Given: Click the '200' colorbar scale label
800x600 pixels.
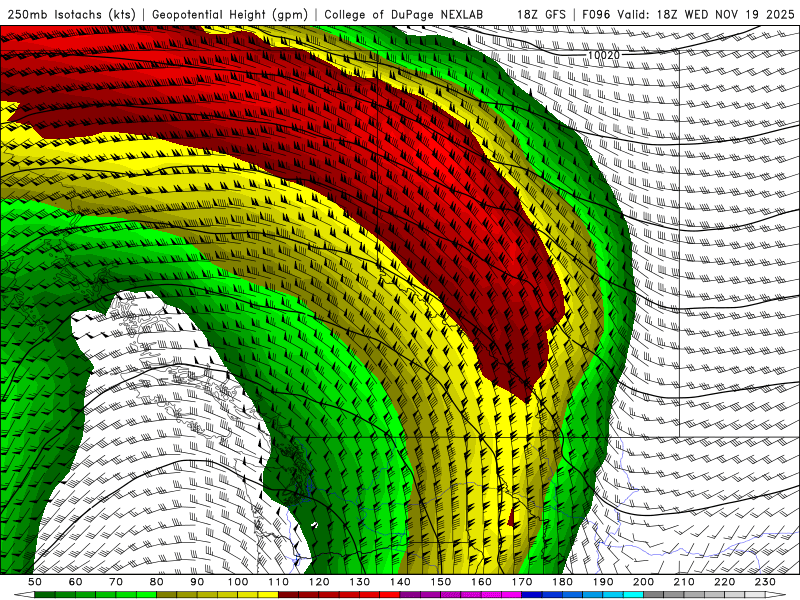Looking at the screenshot, I should [x=643, y=582].
